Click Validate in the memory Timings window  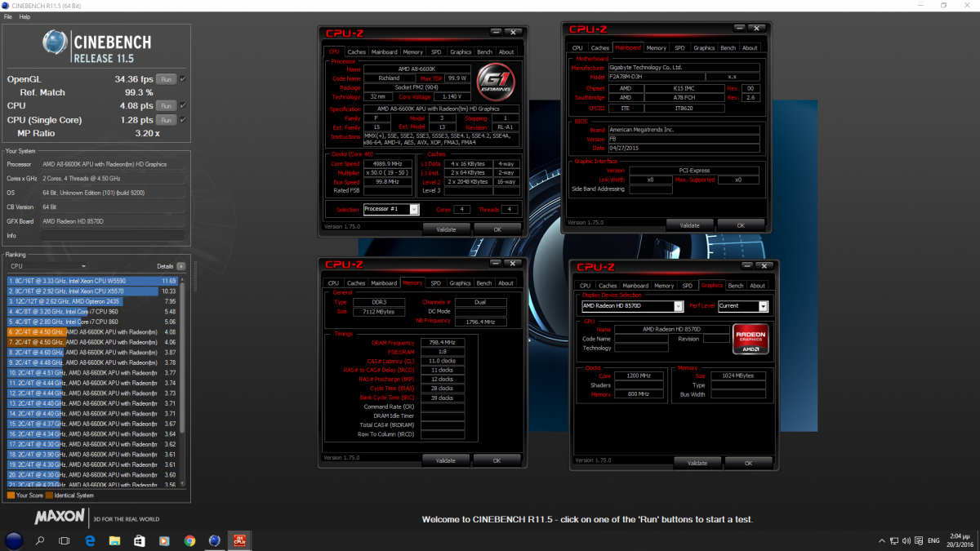click(x=446, y=460)
